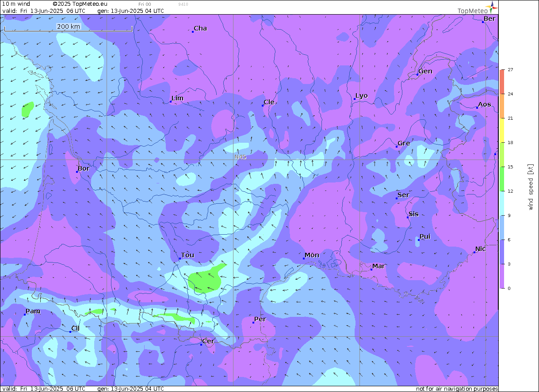Screen dimensions: 539x392
Task: Select the Cer city label
Action: pos(208,341)
